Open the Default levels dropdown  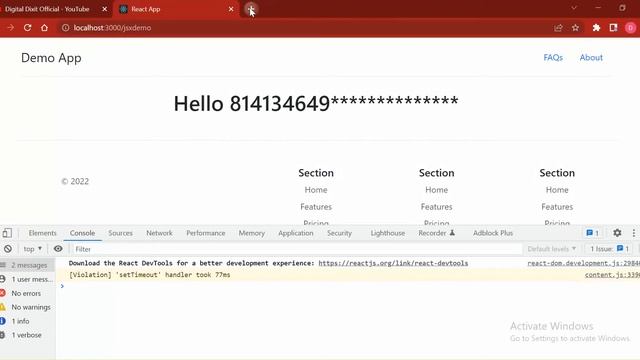[551, 249]
